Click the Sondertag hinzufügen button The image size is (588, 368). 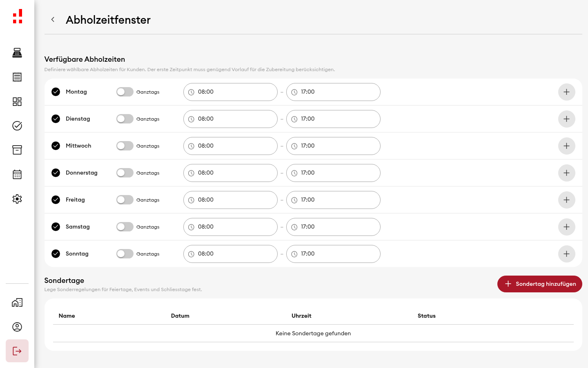pos(540,284)
